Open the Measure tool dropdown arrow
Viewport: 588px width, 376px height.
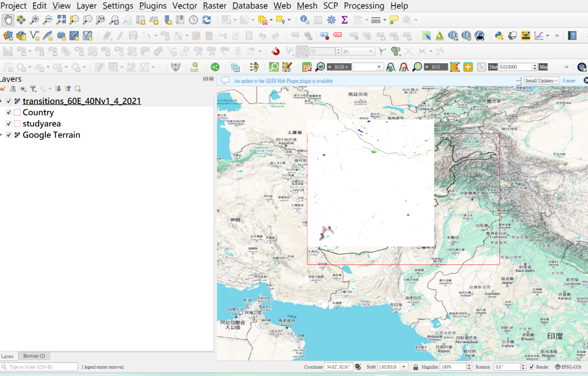[385, 20]
